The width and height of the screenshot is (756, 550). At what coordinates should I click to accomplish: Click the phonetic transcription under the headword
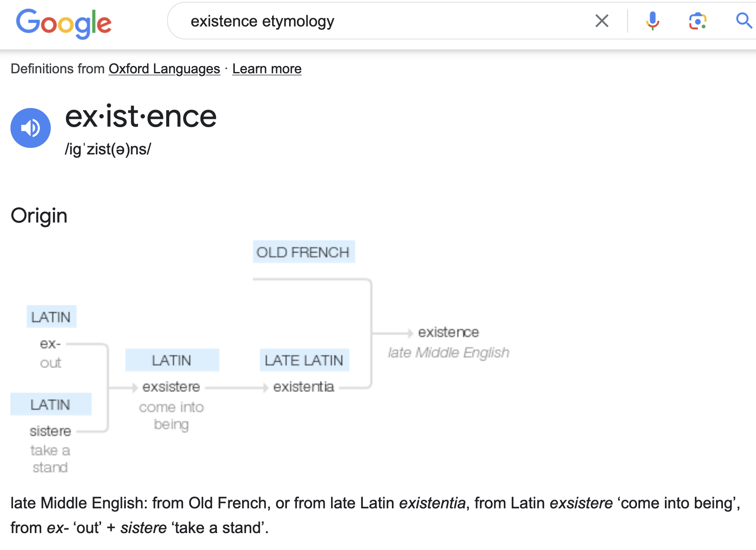(x=108, y=149)
